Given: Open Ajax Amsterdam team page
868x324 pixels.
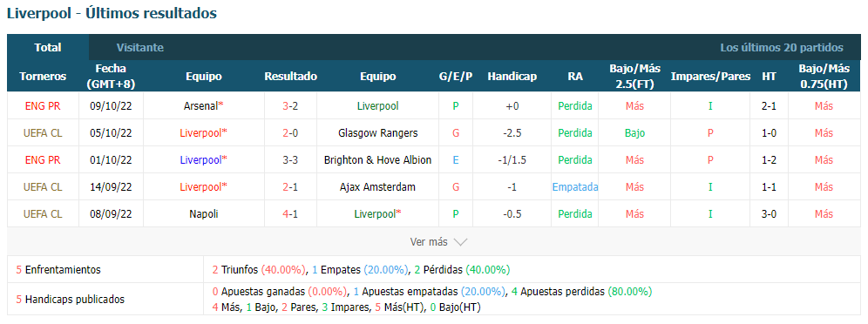Looking at the screenshot, I should 377,187.
